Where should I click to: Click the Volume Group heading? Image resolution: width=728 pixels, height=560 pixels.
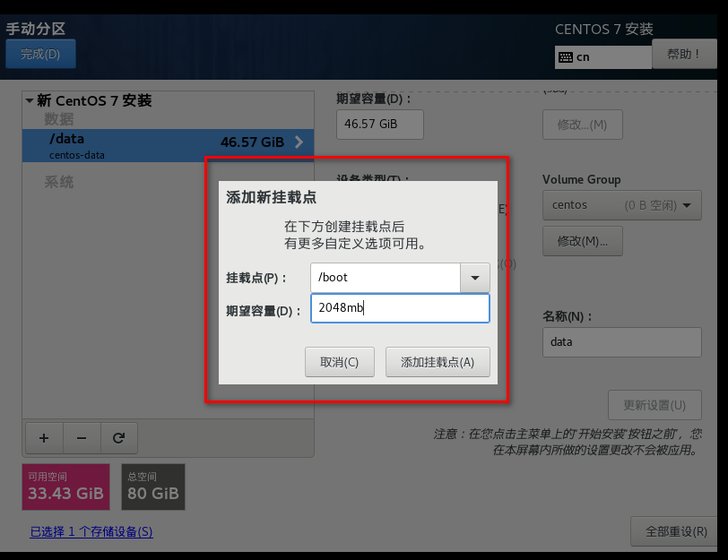pos(581,179)
